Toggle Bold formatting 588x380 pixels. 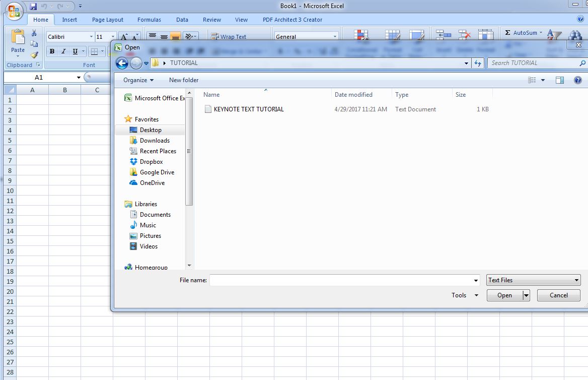[52, 51]
